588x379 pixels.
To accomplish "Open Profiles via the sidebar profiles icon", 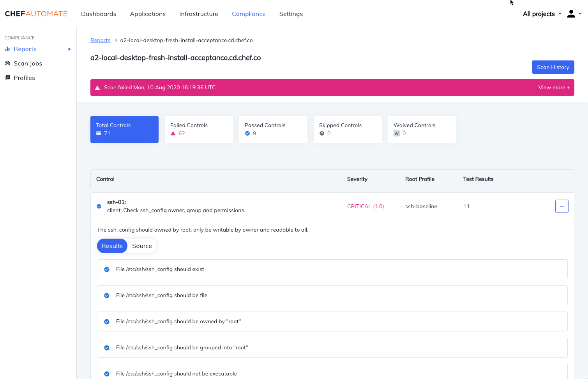I will [x=7, y=78].
